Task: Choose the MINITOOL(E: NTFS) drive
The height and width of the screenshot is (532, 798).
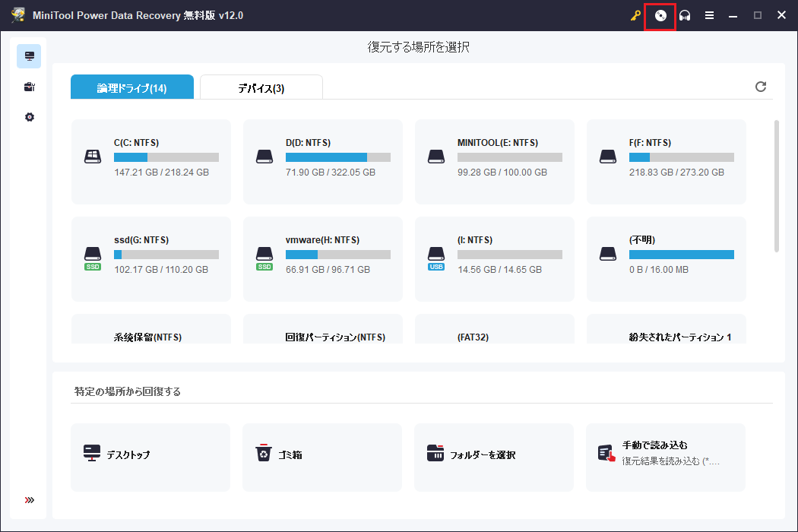Action: 495,161
